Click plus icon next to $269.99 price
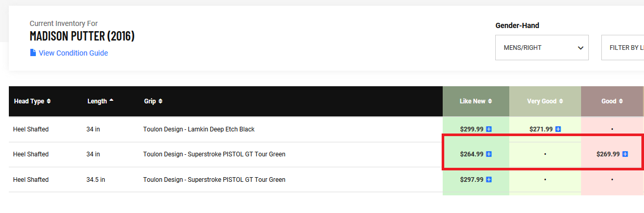Viewport: 644px width, 213px height. [625, 154]
